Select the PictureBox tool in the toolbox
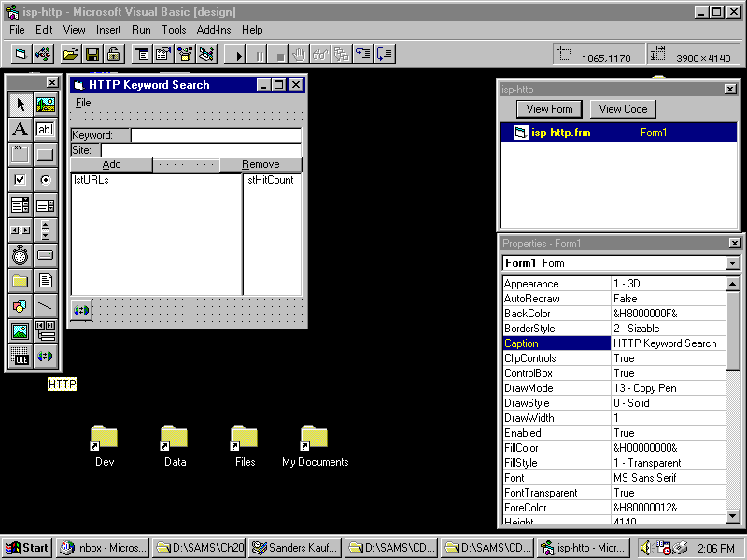Screen dimensions: 747x560 45,105
